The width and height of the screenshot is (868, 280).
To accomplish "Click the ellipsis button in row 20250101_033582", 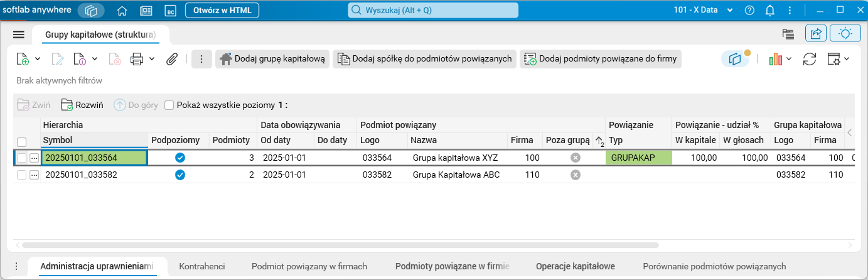I will point(35,175).
